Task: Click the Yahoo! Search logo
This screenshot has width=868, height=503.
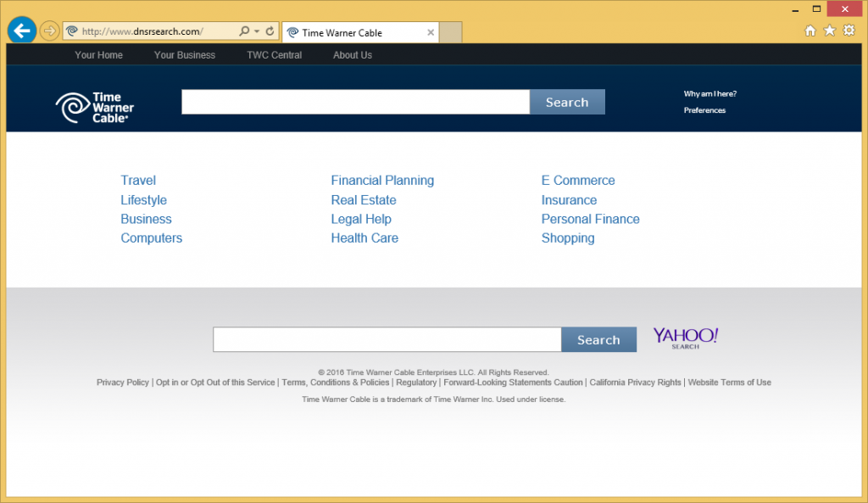Action: tap(685, 338)
